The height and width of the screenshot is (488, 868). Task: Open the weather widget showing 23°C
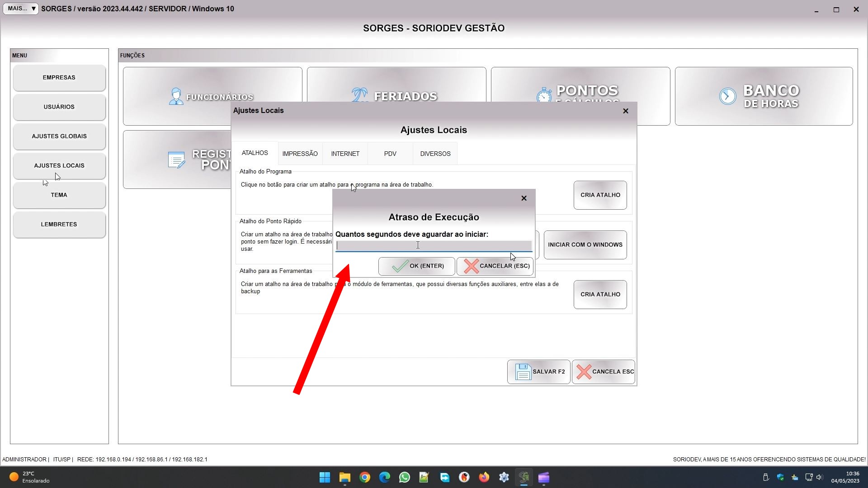[29, 477]
